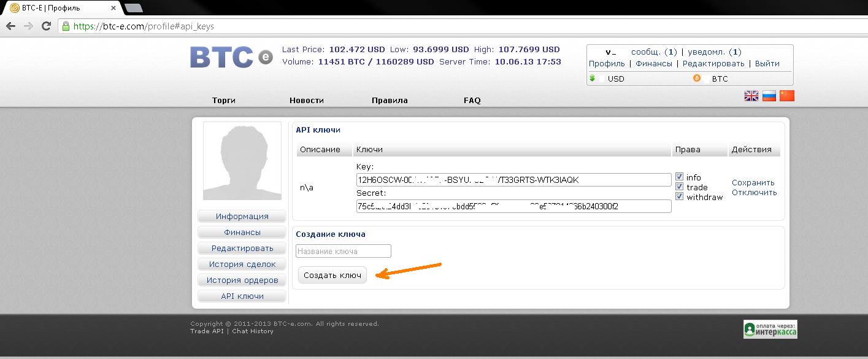This screenshot has height=359, width=868.
Task: Click the BTC-e logo
Action: click(231, 56)
